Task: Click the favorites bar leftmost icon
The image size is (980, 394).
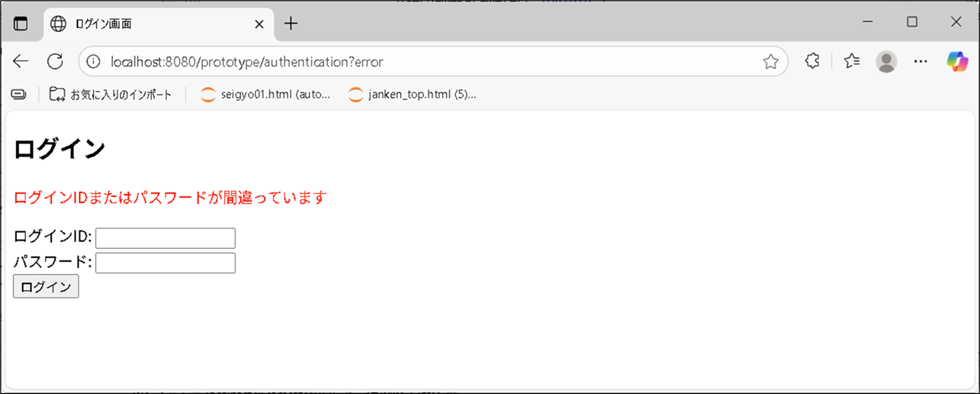Action: [x=19, y=95]
